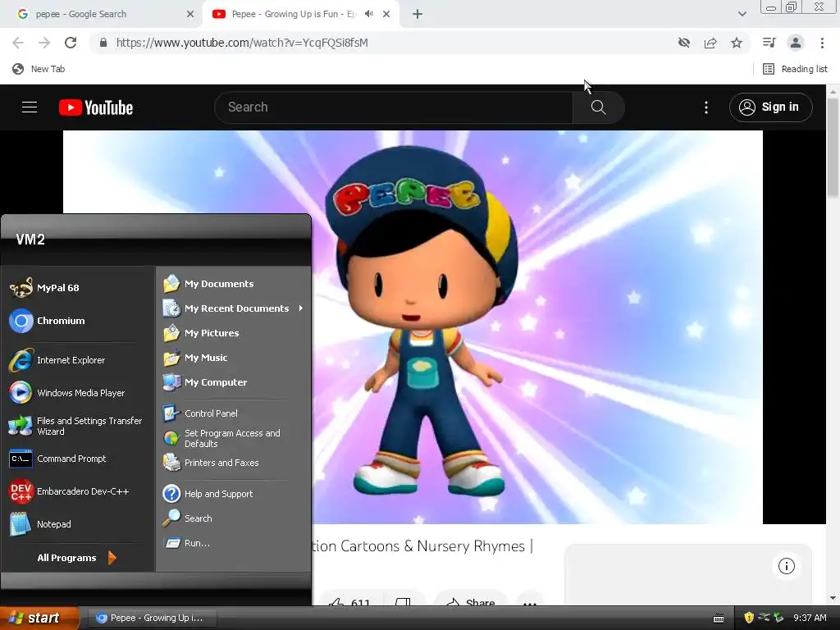Mute tab via speaker icon on YouTube tab

(368, 14)
